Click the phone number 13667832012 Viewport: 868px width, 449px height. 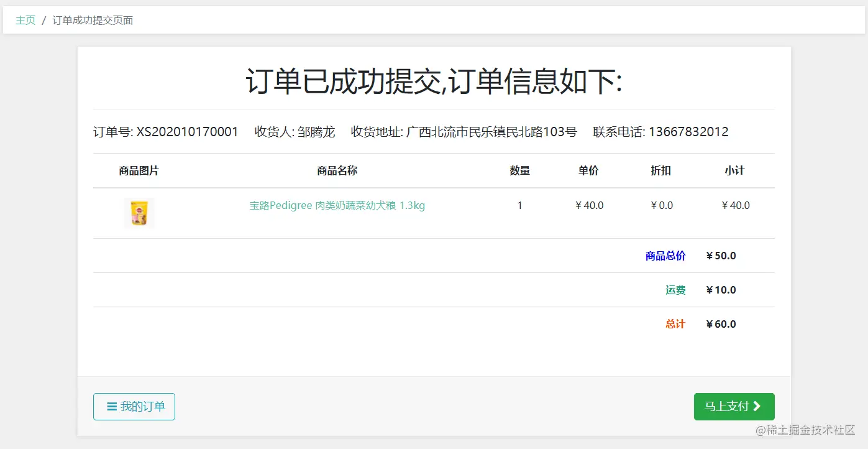coord(688,132)
